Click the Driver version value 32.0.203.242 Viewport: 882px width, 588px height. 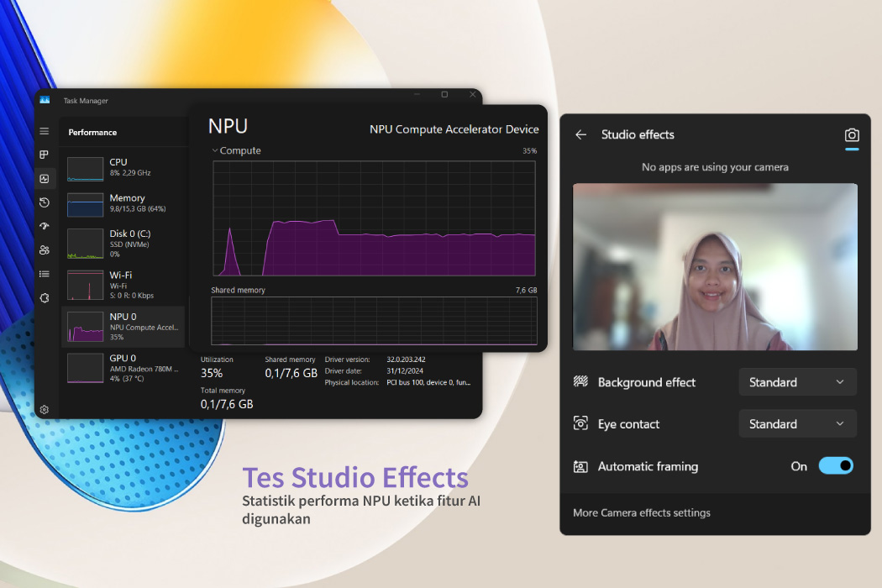406,359
